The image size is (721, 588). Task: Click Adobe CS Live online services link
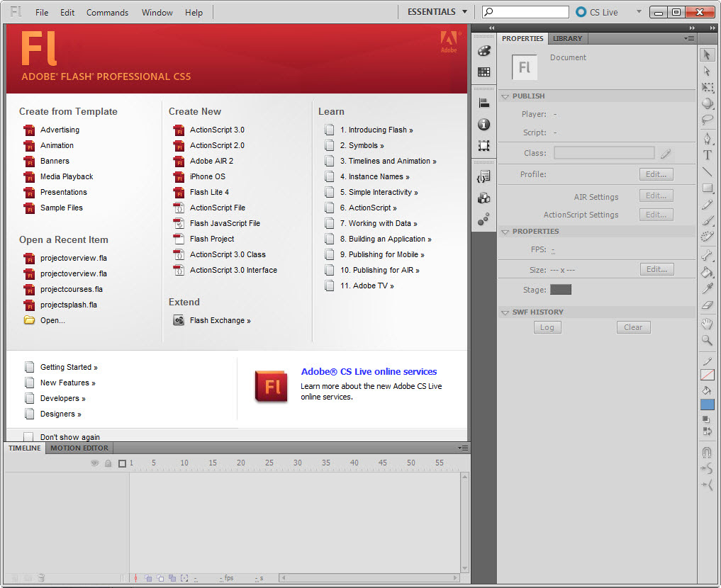click(369, 372)
